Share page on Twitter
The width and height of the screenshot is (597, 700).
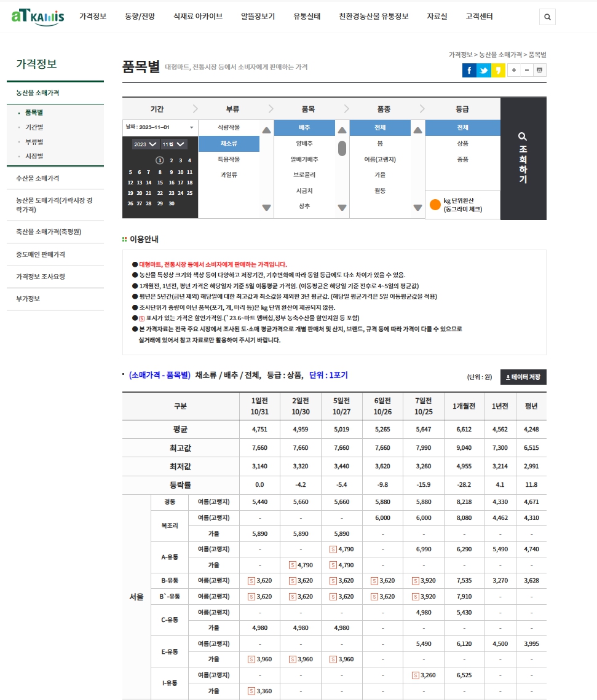point(484,70)
